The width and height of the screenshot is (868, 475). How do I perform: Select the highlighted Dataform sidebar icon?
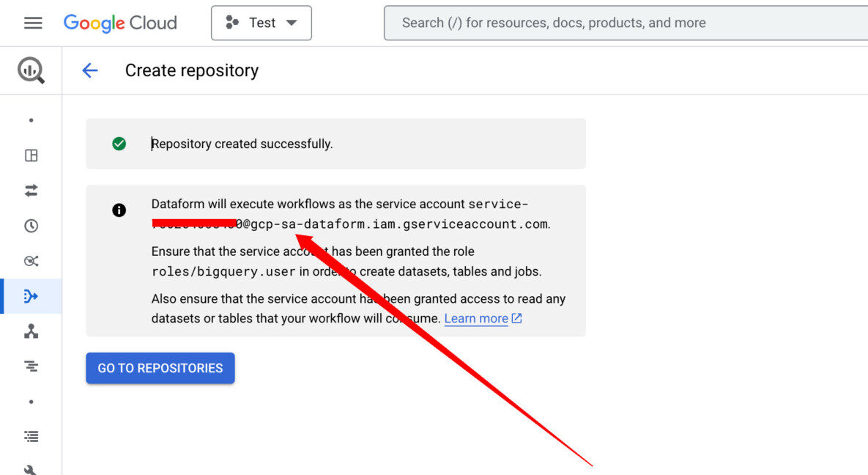click(x=31, y=296)
